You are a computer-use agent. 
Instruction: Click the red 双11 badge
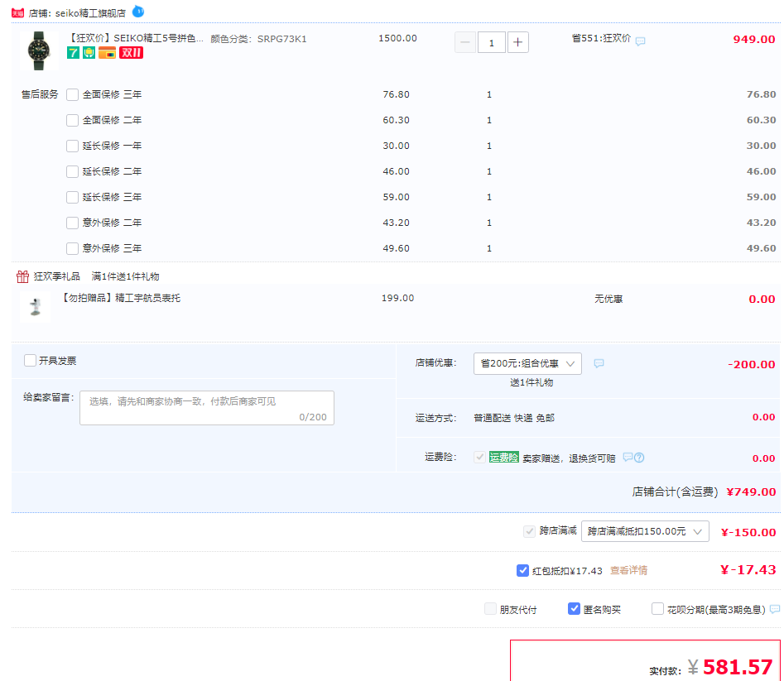pyautogui.click(x=131, y=52)
